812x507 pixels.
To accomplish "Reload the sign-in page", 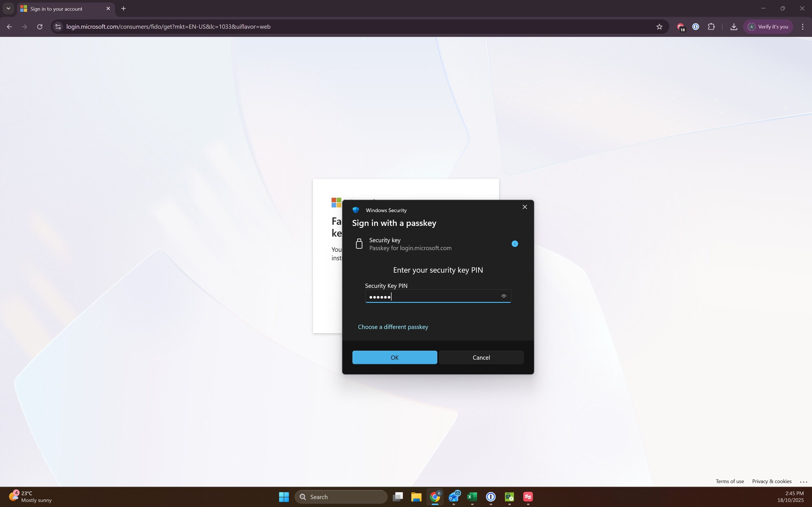I will tap(39, 26).
